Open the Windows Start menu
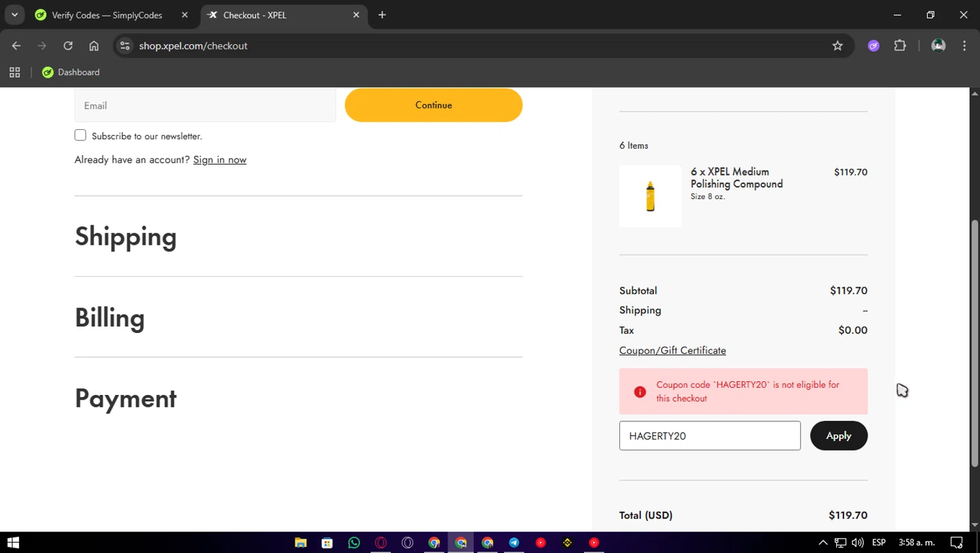 tap(13, 543)
